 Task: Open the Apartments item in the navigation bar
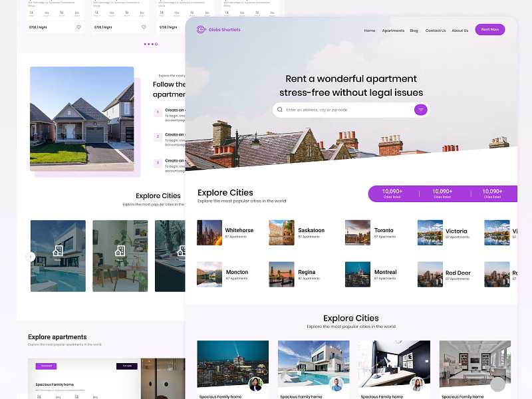(393, 30)
